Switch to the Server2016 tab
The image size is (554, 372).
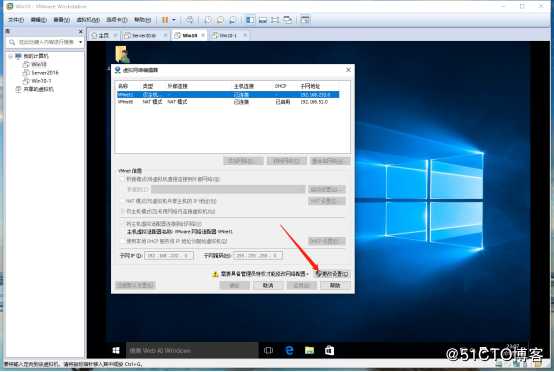pyautogui.click(x=144, y=35)
